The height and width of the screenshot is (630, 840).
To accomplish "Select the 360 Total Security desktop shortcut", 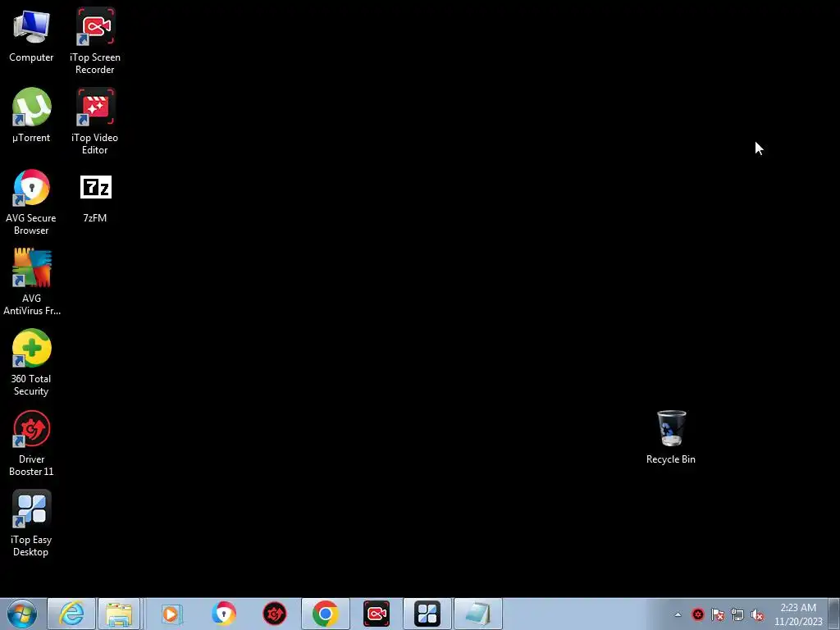I will coord(31,363).
